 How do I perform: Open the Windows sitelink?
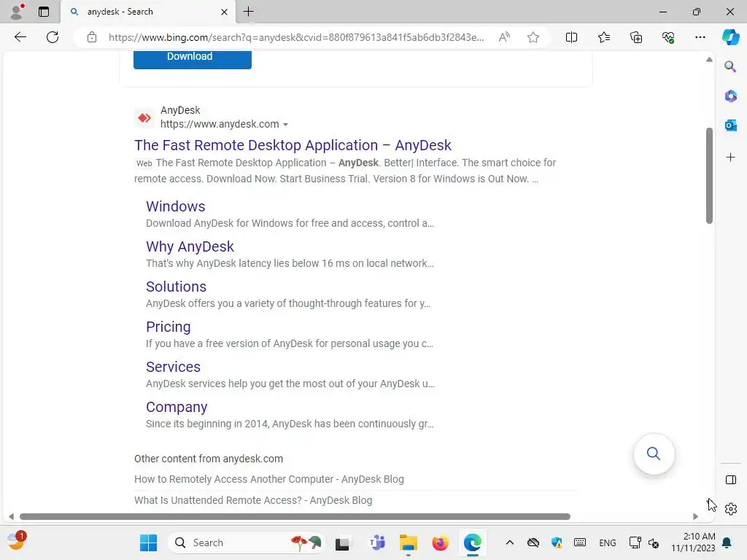[175, 206]
